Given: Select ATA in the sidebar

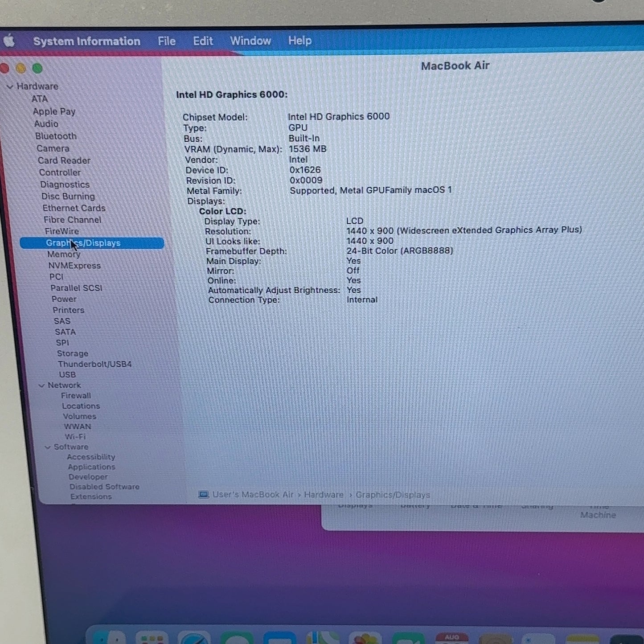Looking at the screenshot, I should pos(40,99).
